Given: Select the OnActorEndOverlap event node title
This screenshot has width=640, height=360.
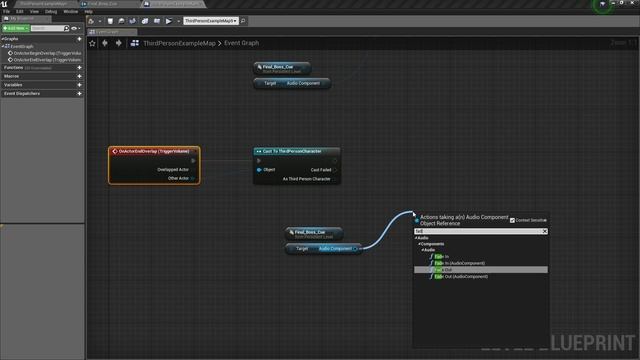Looking at the screenshot, I should [x=154, y=151].
